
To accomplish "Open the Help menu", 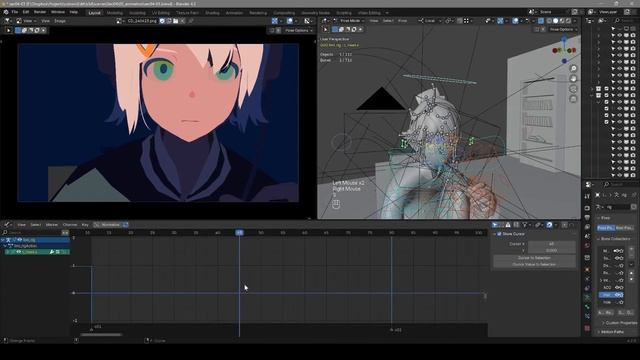I will click(x=73, y=12).
